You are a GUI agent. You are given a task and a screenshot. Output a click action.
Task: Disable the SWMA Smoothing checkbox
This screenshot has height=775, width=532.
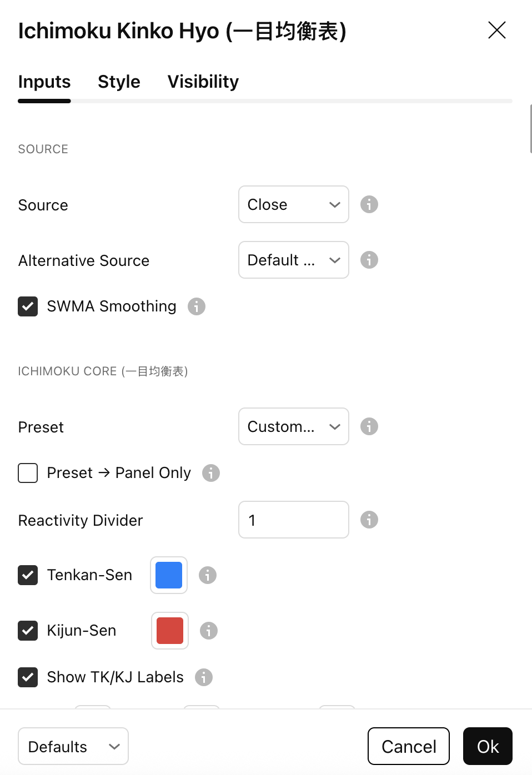click(x=28, y=306)
